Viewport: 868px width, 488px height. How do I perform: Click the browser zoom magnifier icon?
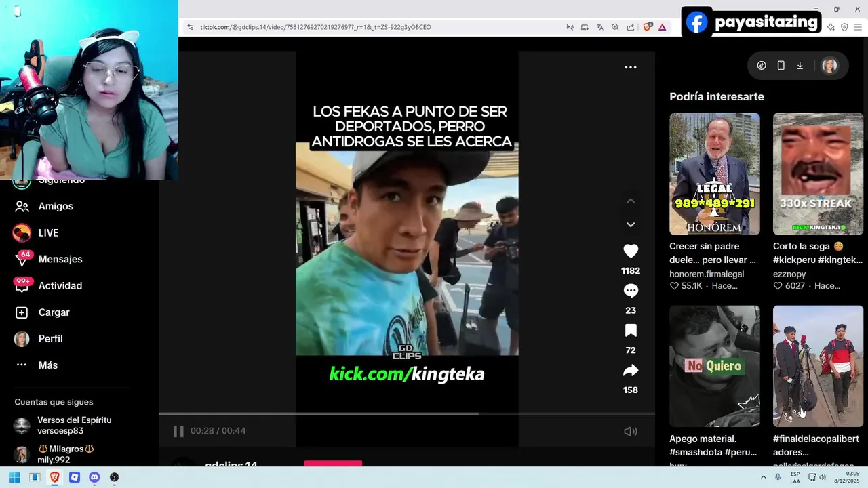pyautogui.click(x=615, y=27)
